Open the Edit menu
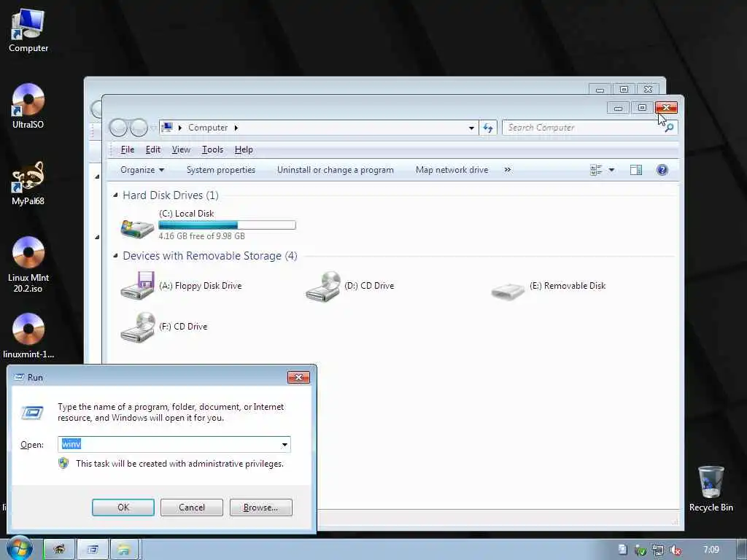The image size is (747, 560). click(153, 149)
